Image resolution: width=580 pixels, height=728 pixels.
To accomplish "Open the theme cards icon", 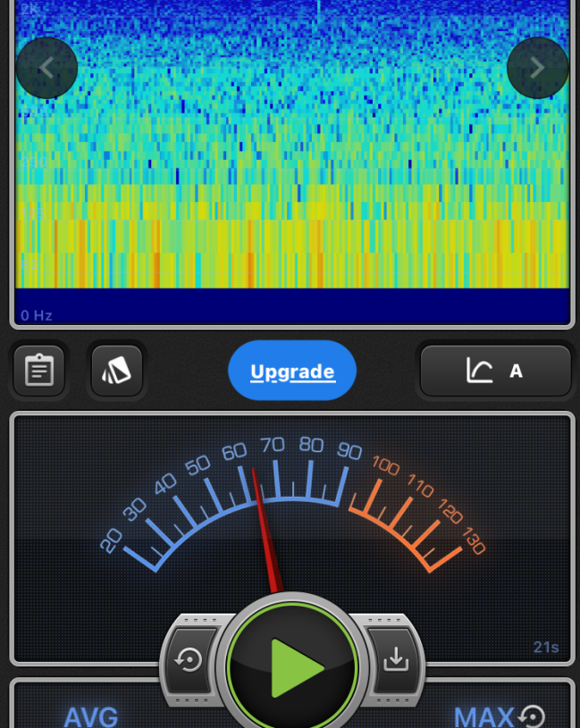I will 117,371.
